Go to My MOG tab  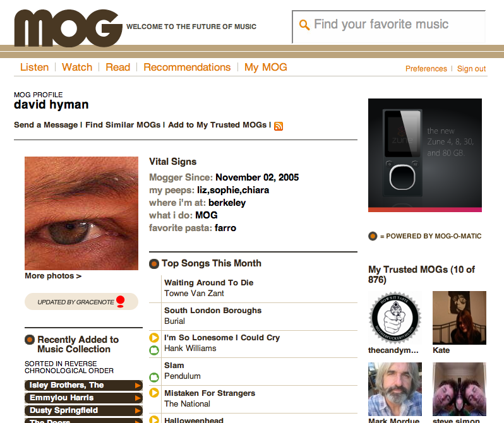click(266, 67)
